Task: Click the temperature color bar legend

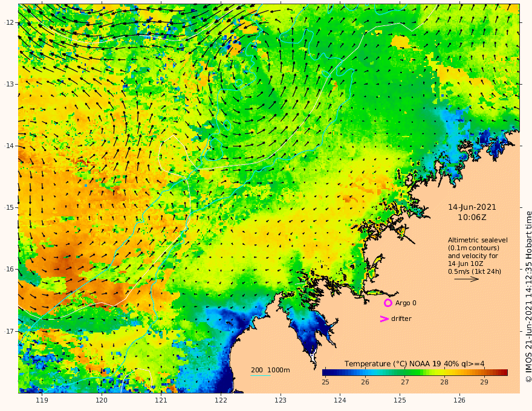Action: click(415, 373)
